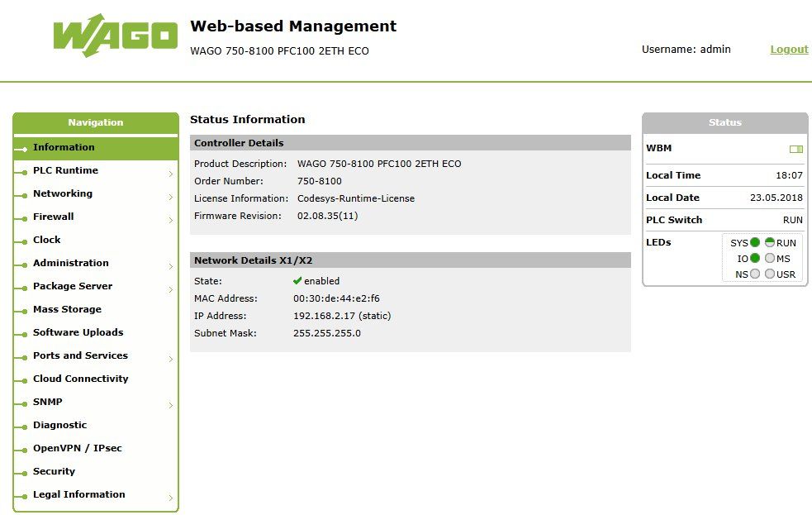Screen dimensions: 812x515
Task: Click the subnet mask 255.255.255.0
Action: point(327,333)
